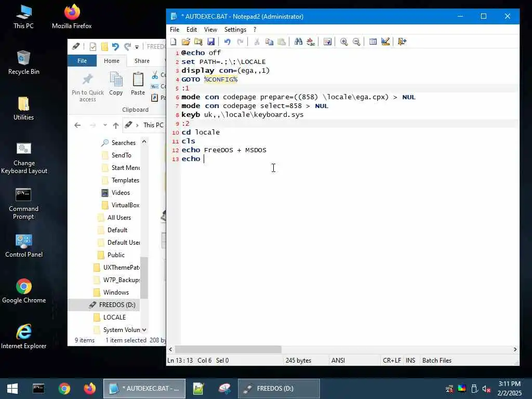This screenshot has width=532, height=399.
Task: Open the ? help menu in Notepad2
Action: [255, 30]
